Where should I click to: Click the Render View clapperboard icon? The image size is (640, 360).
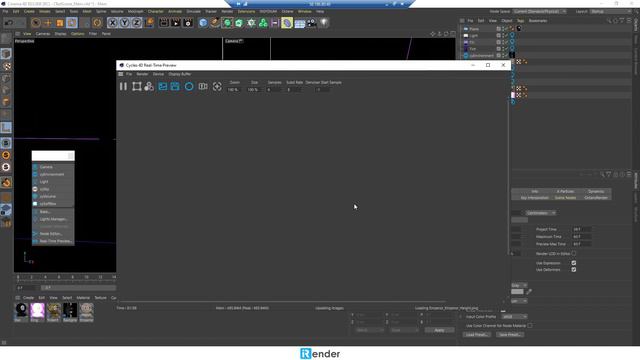[164, 23]
